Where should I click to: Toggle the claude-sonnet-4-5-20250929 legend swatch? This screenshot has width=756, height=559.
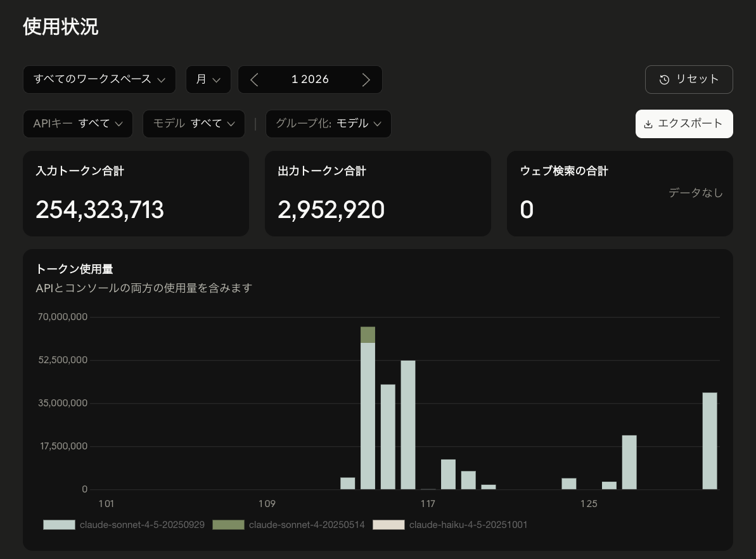(x=60, y=525)
